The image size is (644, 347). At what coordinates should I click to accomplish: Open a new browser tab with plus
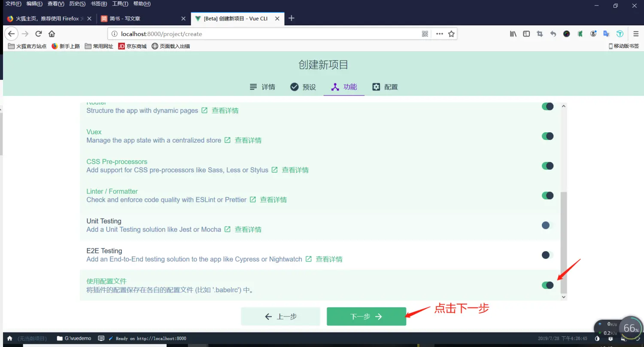pyautogui.click(x=292, y=18)
